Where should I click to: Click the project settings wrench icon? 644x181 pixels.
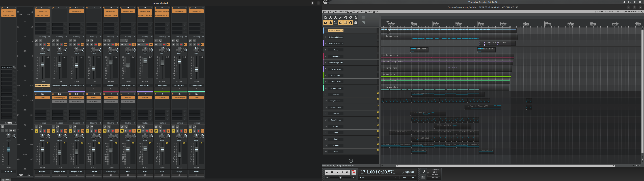point(340,17)
